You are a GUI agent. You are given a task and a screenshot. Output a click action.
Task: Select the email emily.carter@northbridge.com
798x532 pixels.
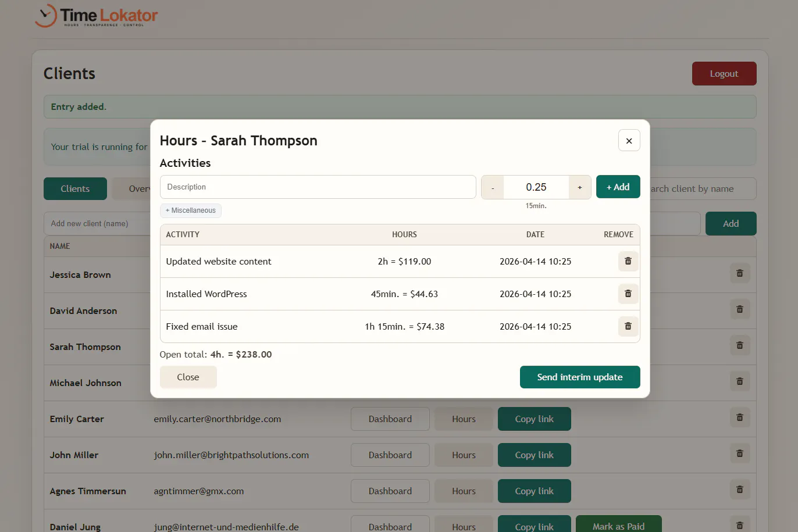point(218,419)
